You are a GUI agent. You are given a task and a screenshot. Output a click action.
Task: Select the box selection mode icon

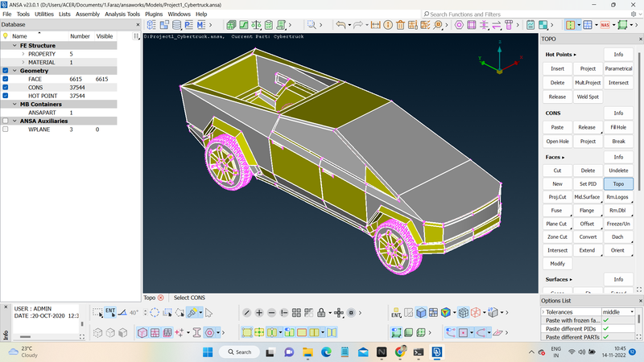tap(97, 313)
